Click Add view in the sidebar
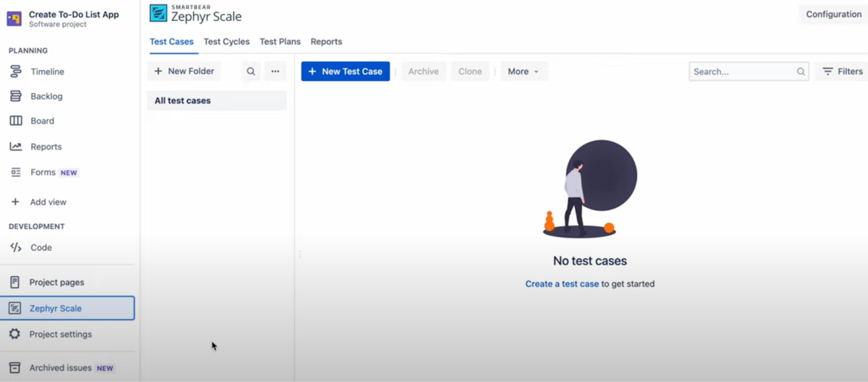 [x=48, y=202]
